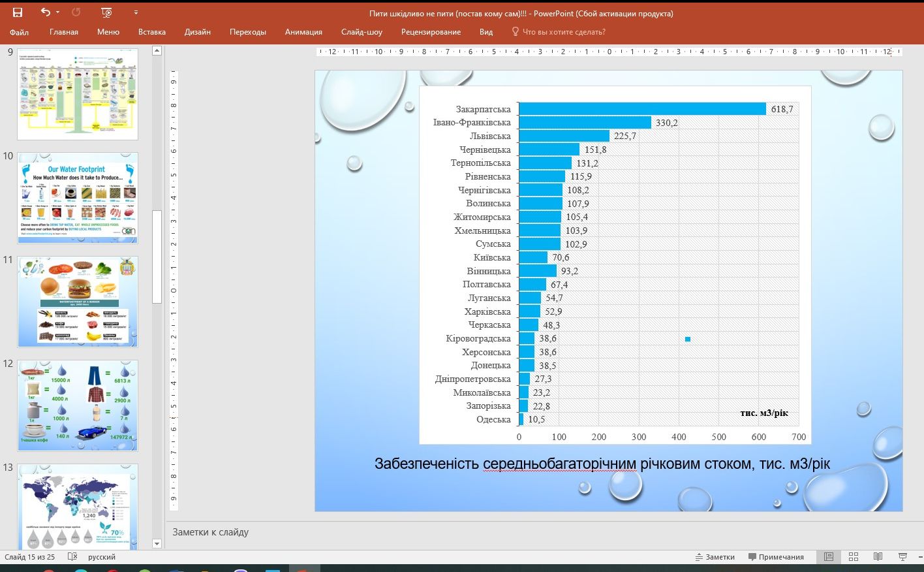
Task: Switch to Normal view icon
Action: 829,557
